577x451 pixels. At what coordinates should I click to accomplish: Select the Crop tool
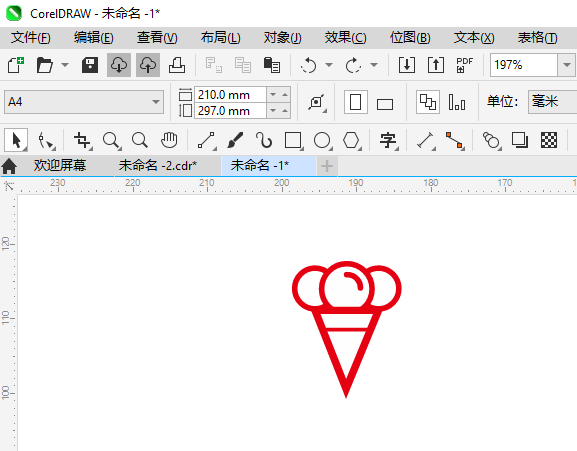point(82,140)
